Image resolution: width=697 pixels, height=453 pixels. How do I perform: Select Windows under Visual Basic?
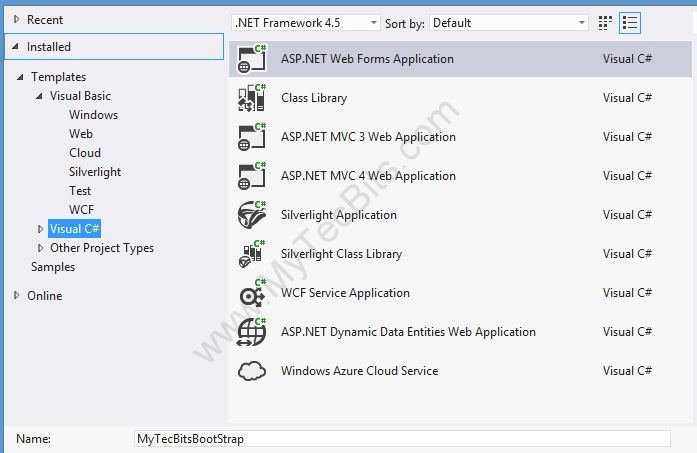[93, 115]
